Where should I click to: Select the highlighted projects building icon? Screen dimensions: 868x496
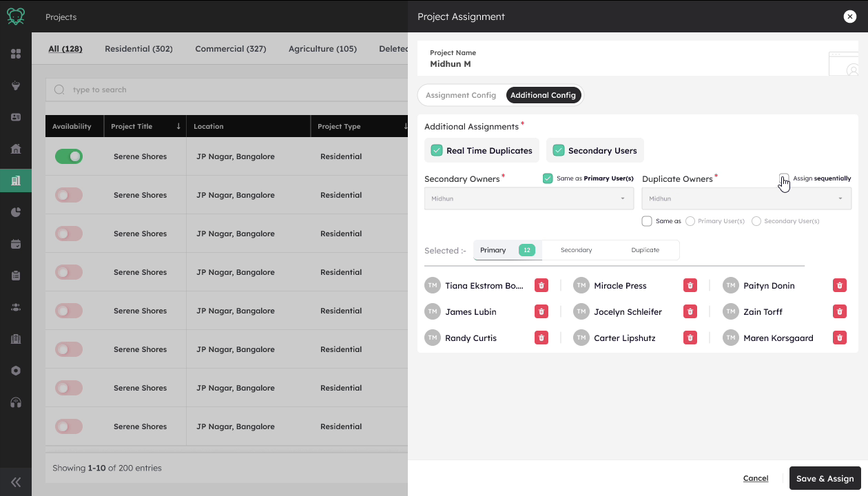tap(16, 180)
